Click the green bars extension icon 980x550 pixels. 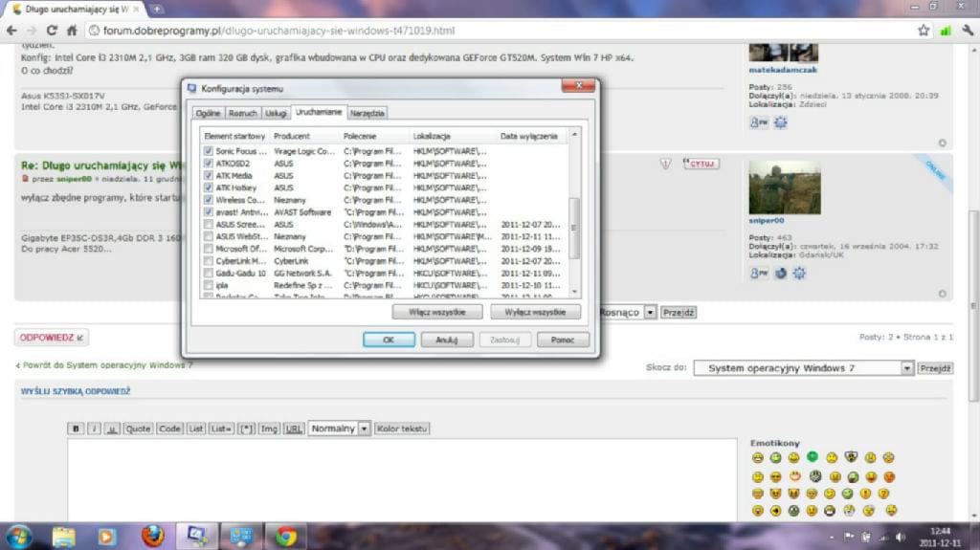[946, 30]
